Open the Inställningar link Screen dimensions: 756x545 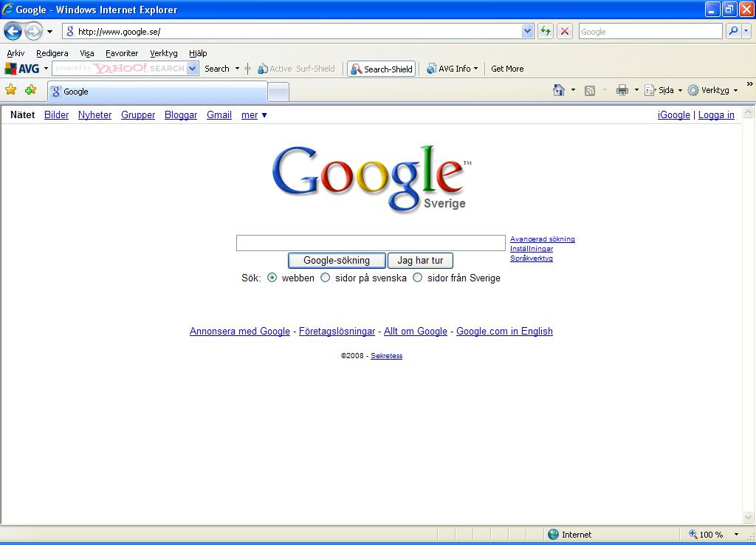click(x=532, y=248)
